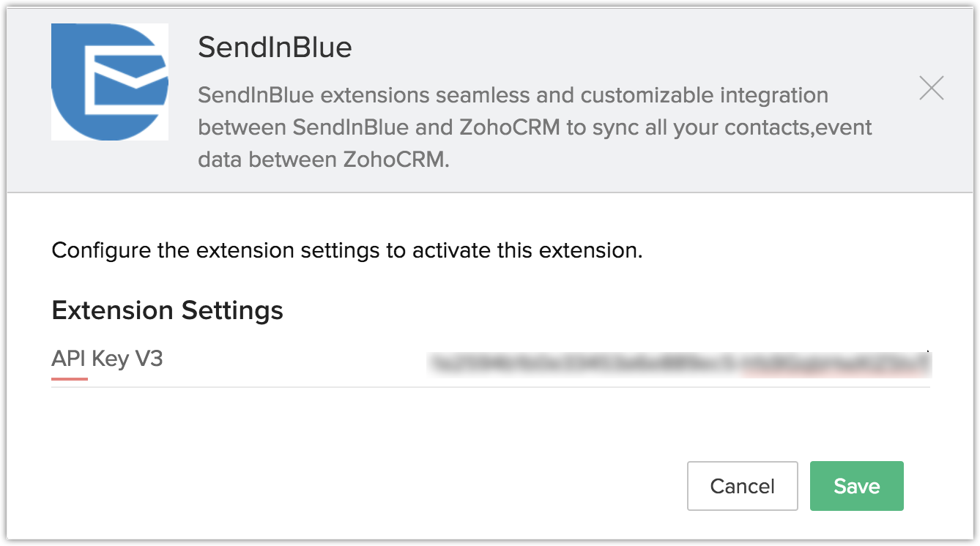The width and height of the screenshot is (980, 546).
Task: Close the SendInBlue extension dialog
Action: tap(931, 89)
